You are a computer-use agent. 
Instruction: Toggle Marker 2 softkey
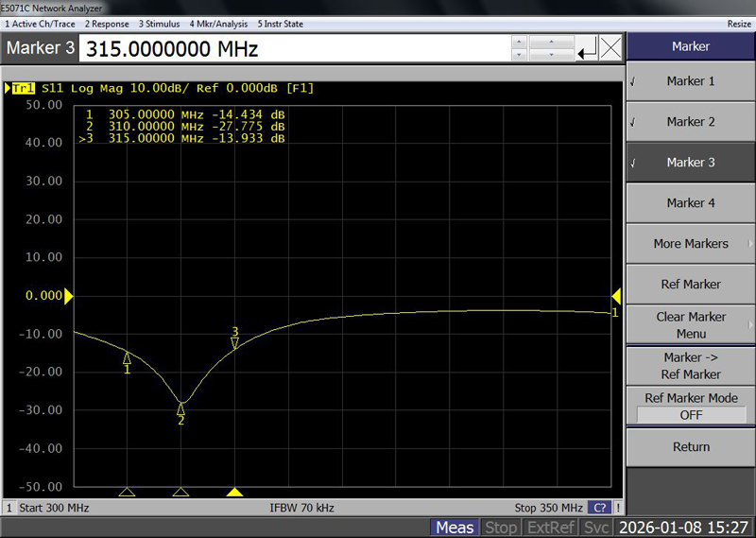tap(691, 122)
